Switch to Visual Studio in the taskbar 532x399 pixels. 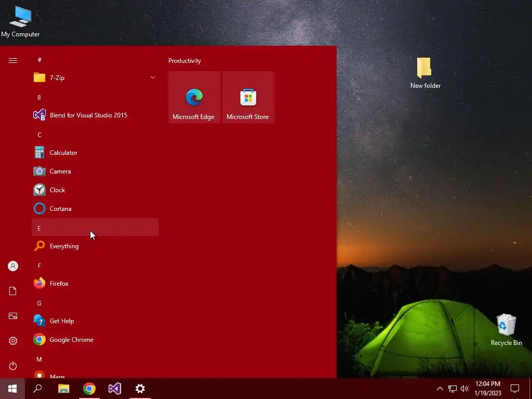115,389
